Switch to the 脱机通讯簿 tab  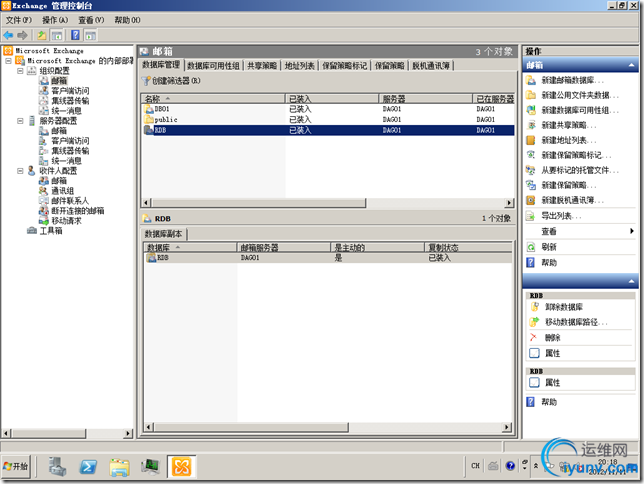[431, 66]
